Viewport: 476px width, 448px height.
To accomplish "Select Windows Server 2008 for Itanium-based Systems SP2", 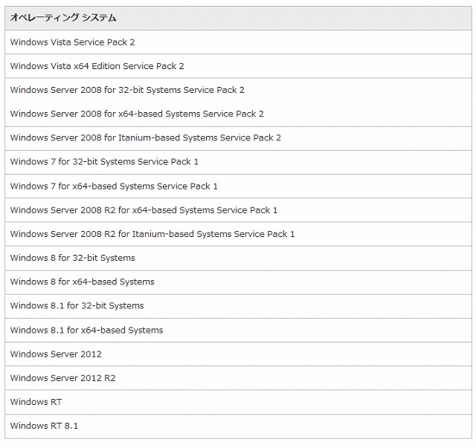I will click(x=238, y=138).
